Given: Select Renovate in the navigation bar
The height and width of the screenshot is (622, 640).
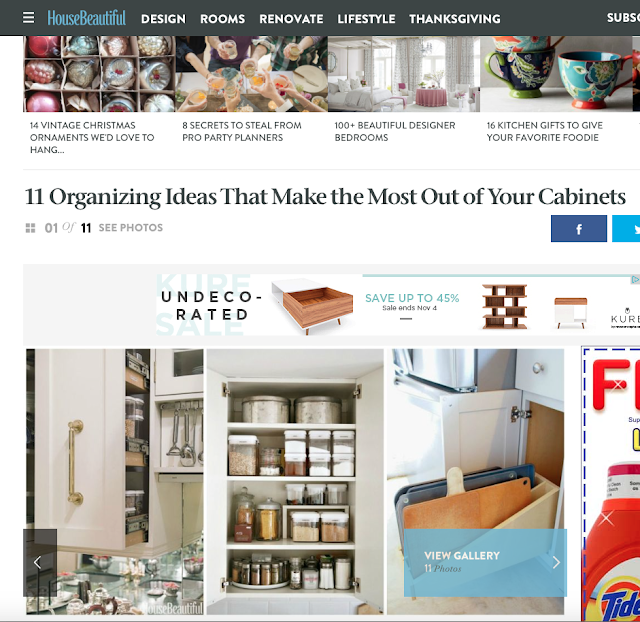Looking at the screenshot, I should (291, 19).
